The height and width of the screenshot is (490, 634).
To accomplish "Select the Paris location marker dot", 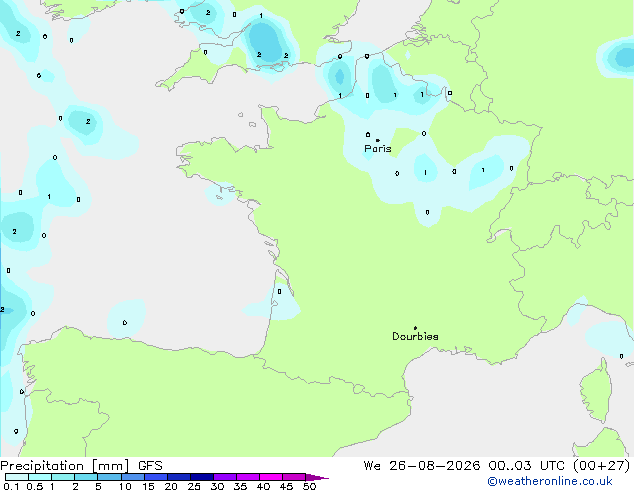I will click(x=378, y=140).
